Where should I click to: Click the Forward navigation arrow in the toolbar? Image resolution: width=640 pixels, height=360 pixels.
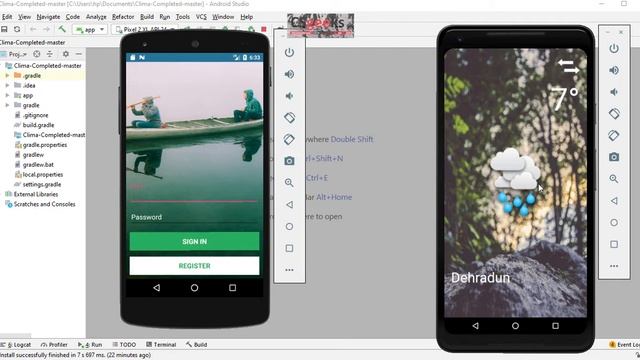pyautogui.click(x=47, y=29)
